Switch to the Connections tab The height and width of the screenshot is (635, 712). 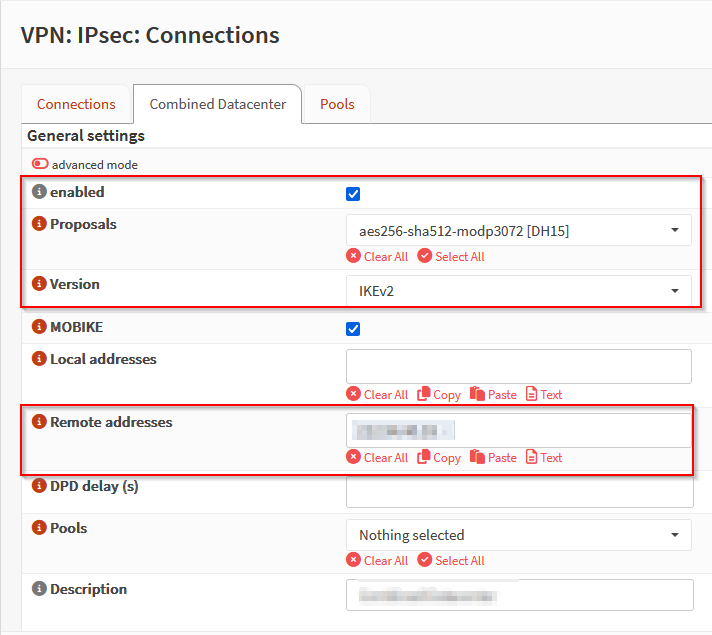[x=76, y=104]
